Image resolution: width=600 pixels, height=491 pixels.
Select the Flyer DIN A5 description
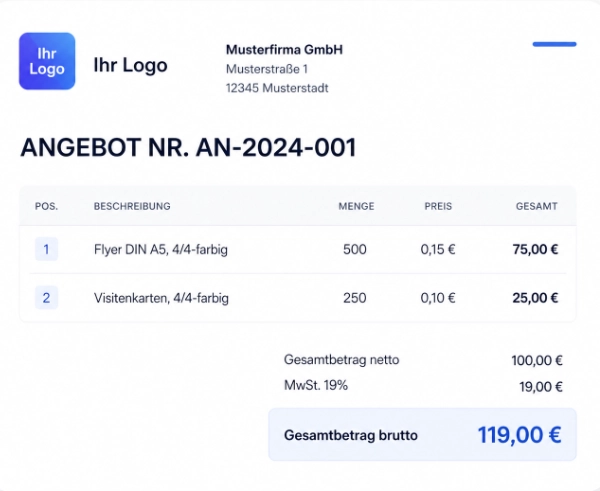(160, 249)
